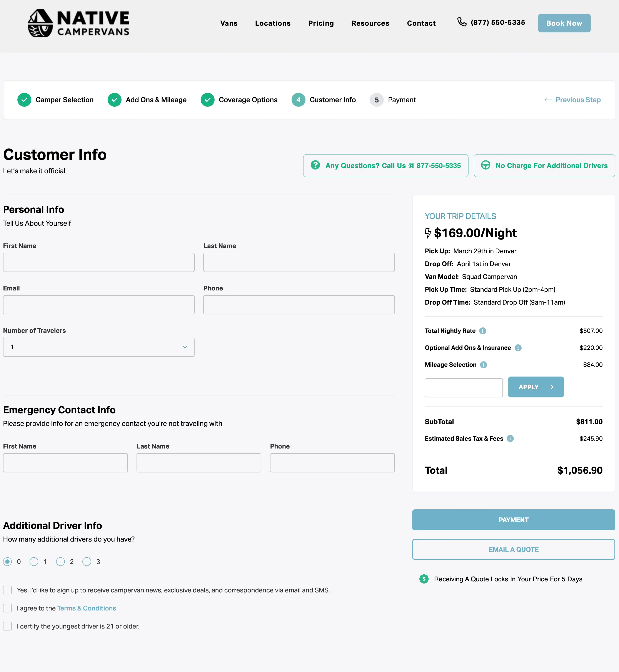Check the youngest driver is 21 certification
This screenshot has height=672, width=619.
coord(7,626)
